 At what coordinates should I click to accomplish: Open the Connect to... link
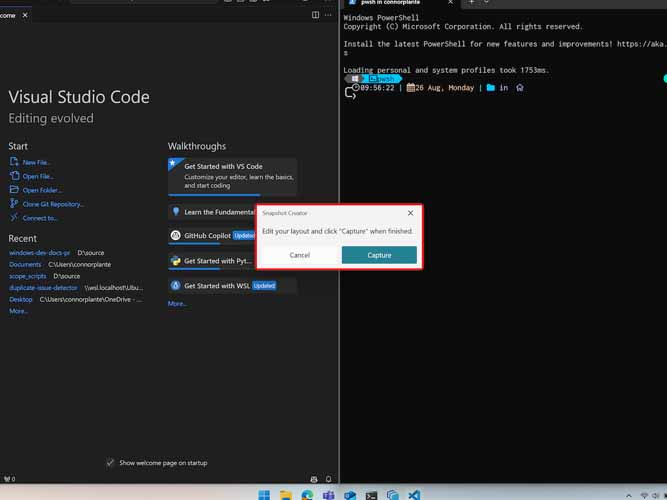[40, 218]
